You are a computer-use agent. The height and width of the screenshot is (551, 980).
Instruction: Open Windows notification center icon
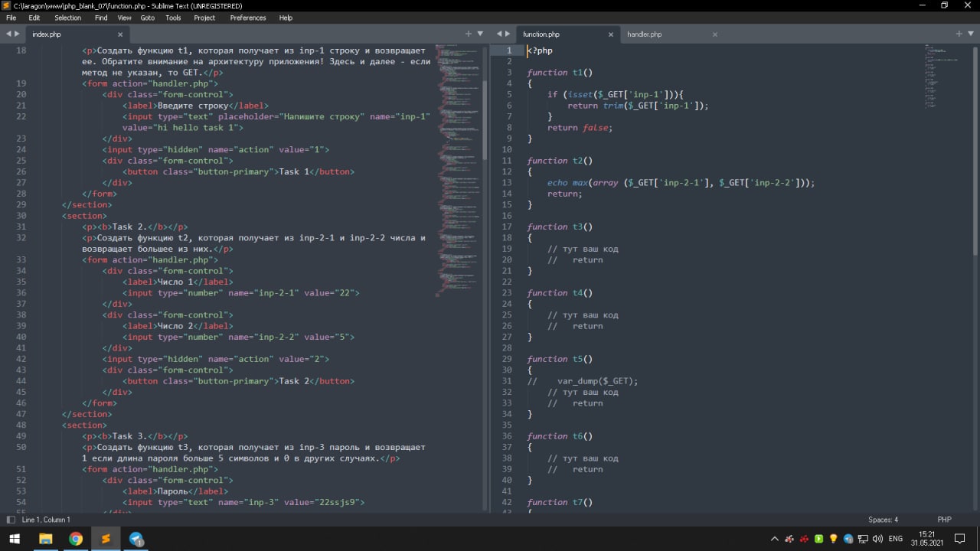(959, 539)
